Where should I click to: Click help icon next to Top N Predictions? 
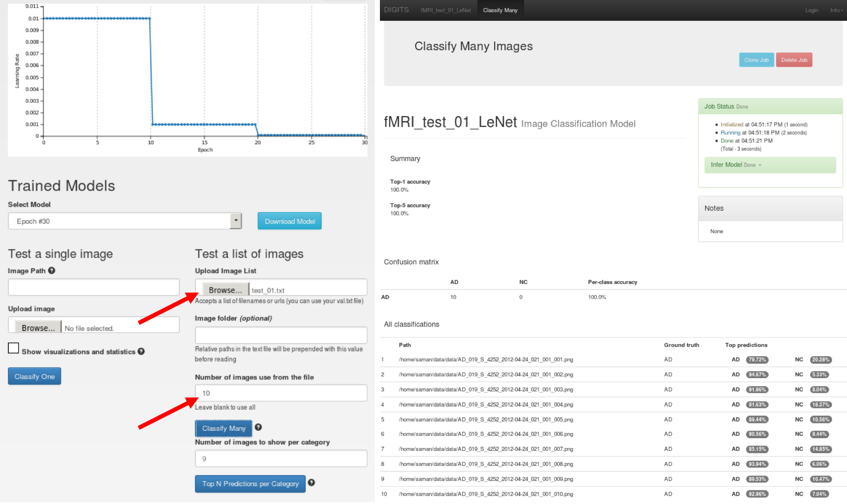pyautogui.click(x=311, y=483)
